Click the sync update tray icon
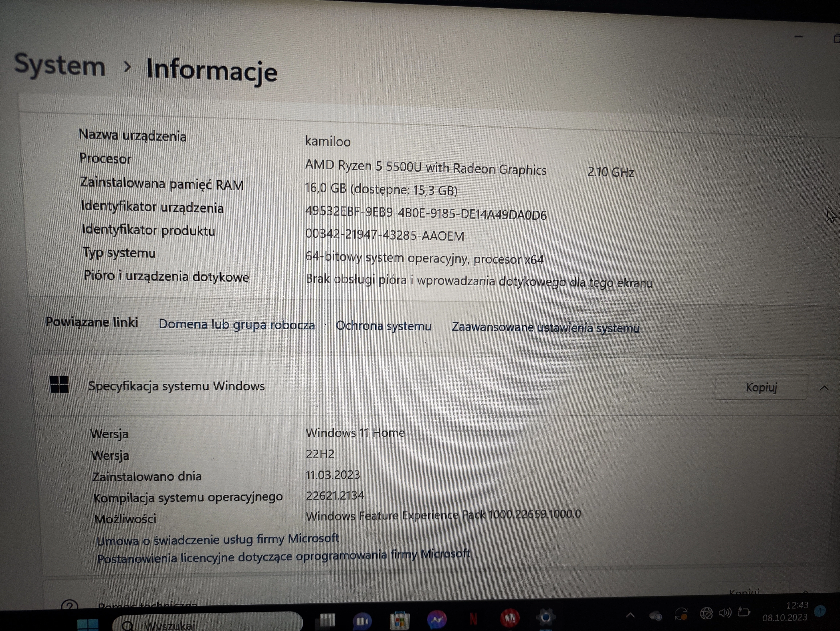This screenshot has width=840, height=631. point(681,614)
